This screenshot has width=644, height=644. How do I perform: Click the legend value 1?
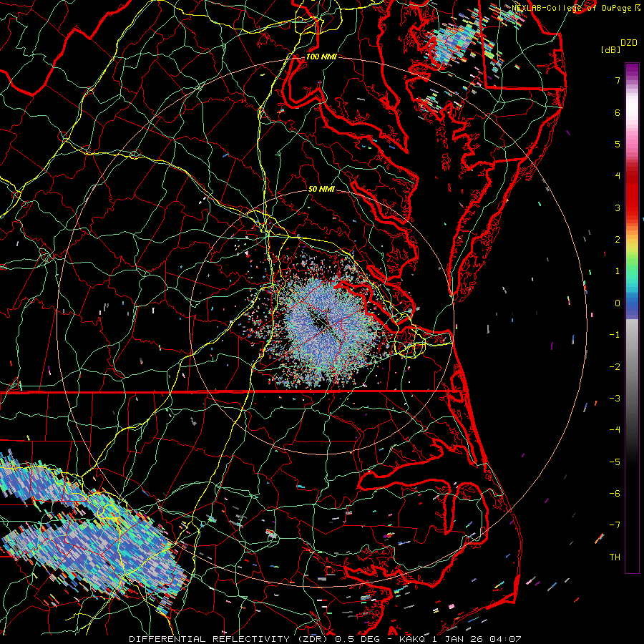[x=618, y=271]
